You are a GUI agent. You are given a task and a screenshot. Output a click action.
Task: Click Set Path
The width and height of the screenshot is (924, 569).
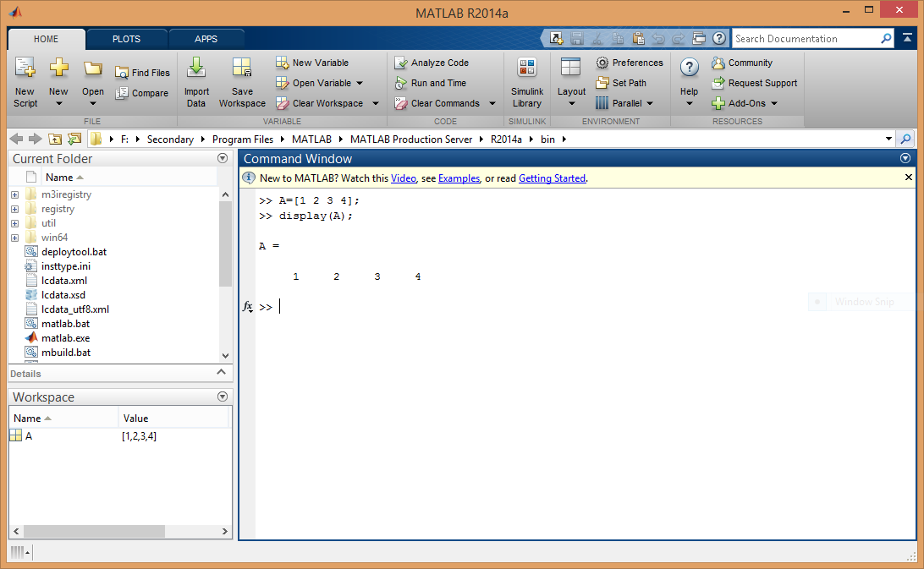click(x=621, y=83)
